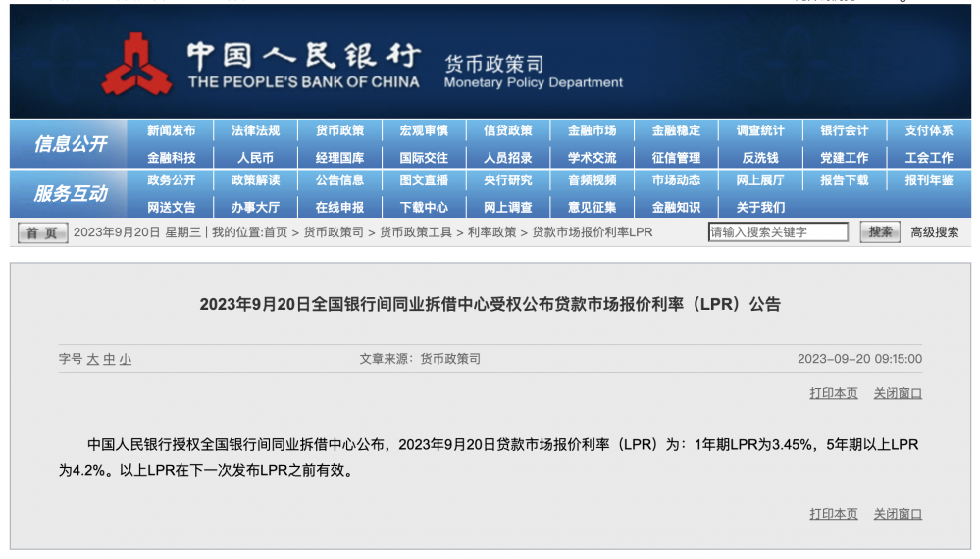
Task: Open 意见征集 navigation link
Action: (592, 207)
